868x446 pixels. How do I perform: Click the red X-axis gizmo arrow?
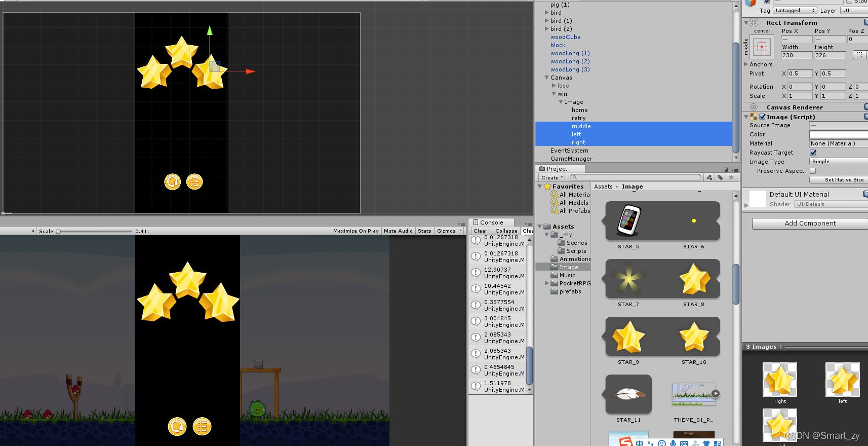click(x=250, y=71)
